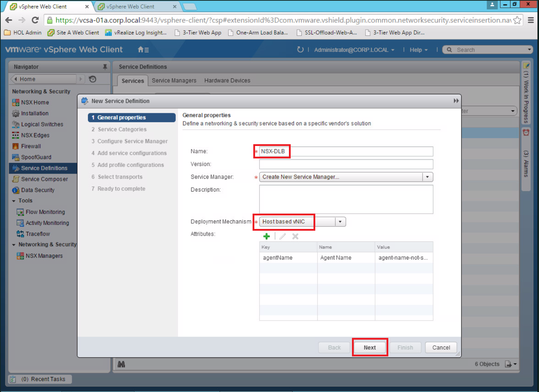The width and height of the screenshot is (539, 392).
Task: Open 3-Tier Web App bookmark
Action: coord(198,32)
